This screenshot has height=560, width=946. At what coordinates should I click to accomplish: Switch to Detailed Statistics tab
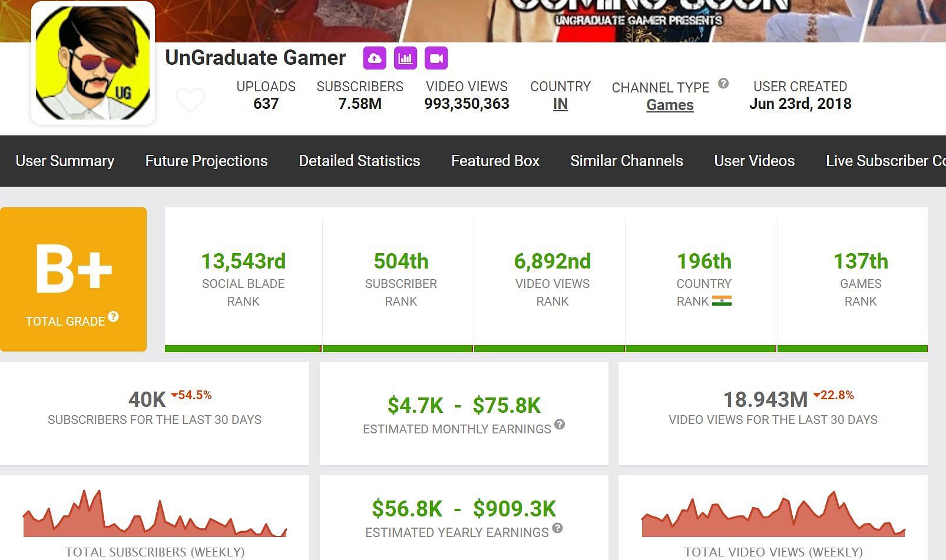point(359,161)
